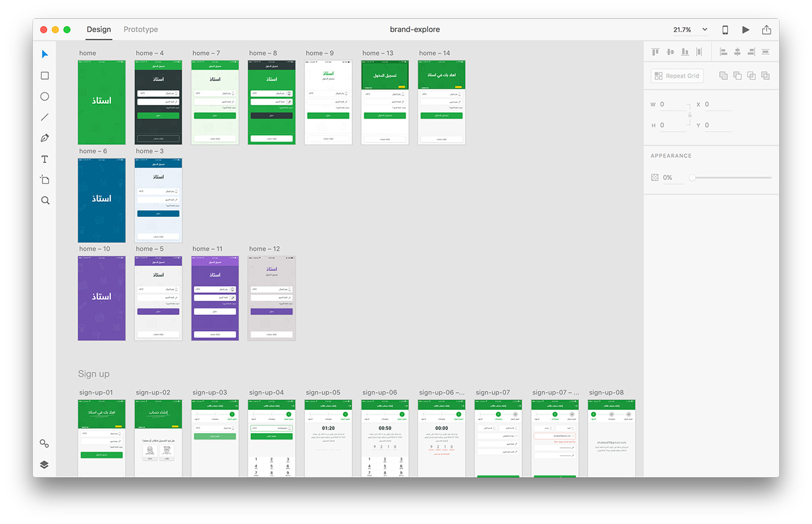Screen dimensions: 812x524
Task: Click the Share export icon
Action: tap(767, 30)
